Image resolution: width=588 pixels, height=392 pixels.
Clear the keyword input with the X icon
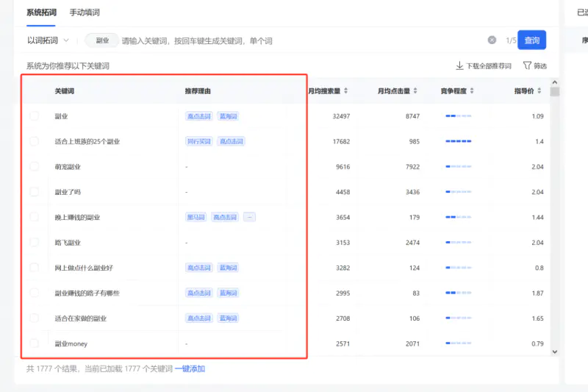492,40
